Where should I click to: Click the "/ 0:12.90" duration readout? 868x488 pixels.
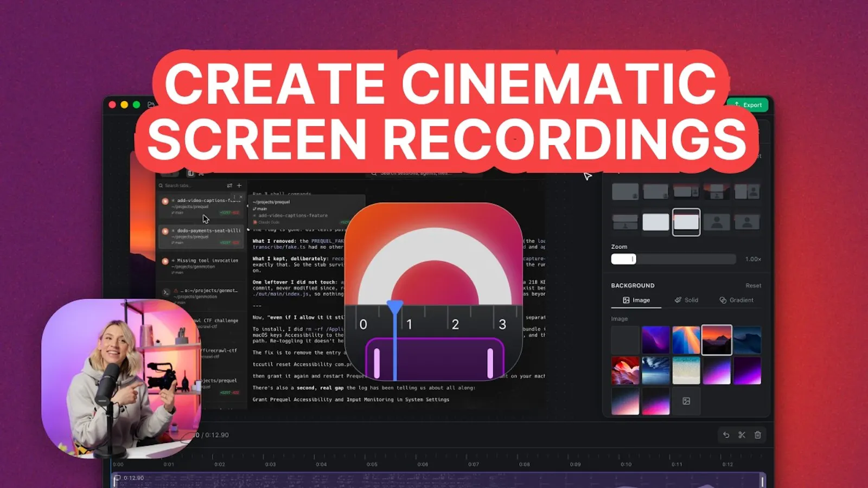click(215, 435)
